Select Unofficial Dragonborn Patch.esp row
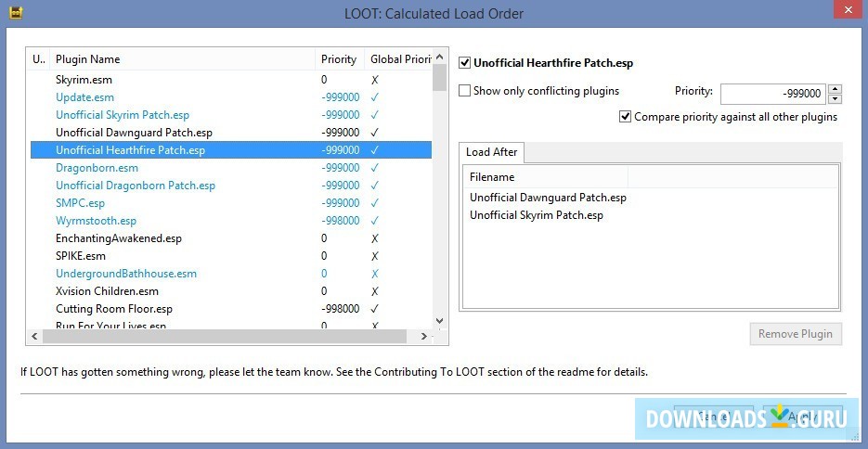The height and width of the screenshot is (449, 868). (231, 186)
